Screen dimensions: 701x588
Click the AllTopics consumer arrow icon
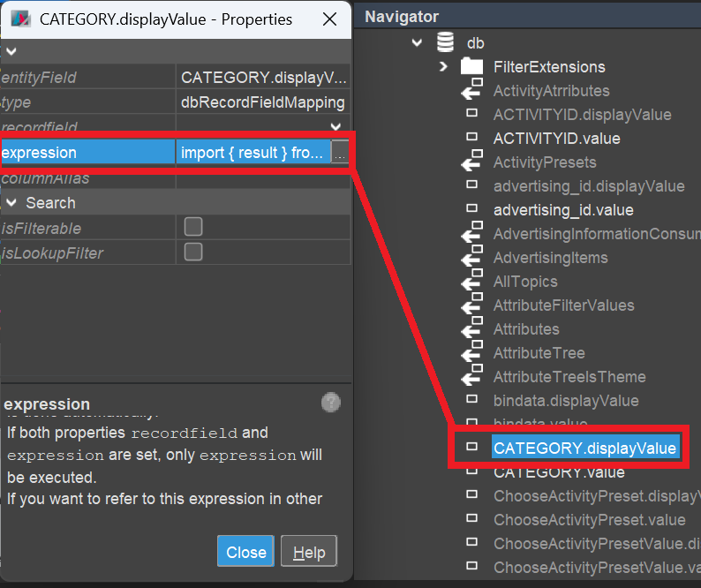tap(471, 281)
